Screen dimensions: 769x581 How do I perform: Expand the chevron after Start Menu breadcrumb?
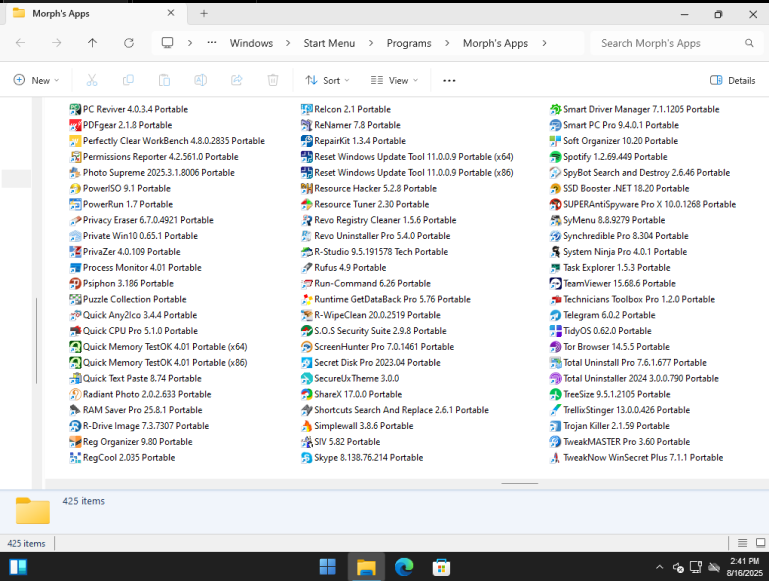point(371,43)
